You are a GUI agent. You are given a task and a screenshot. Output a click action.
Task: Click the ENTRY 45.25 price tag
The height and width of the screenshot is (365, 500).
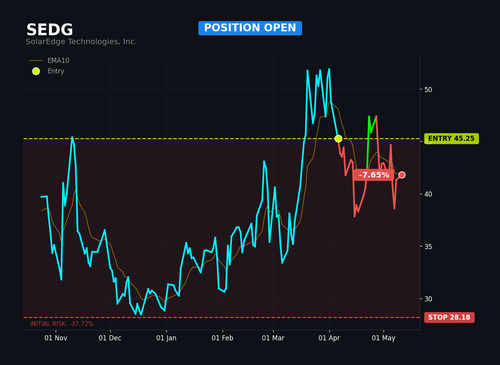click(x=451, y=138)
